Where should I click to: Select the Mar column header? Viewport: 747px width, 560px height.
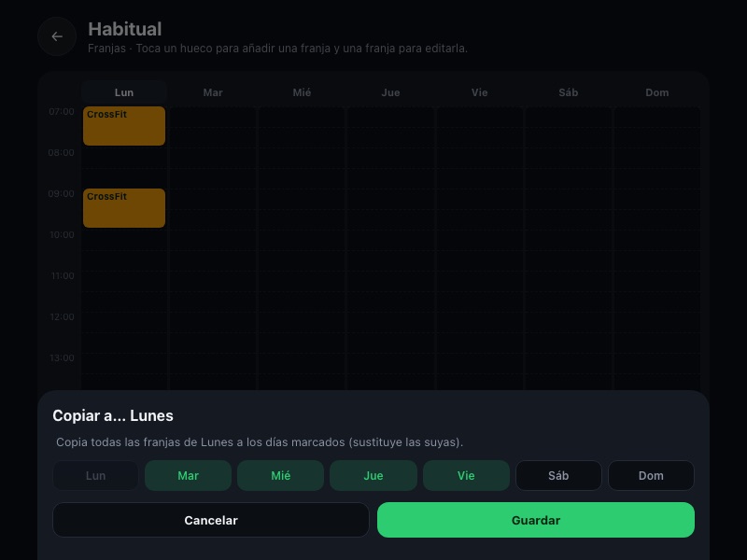click(213, 92)
